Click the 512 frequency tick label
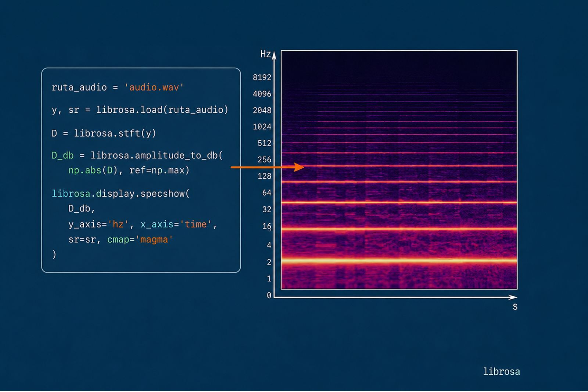This screenshot has width=588, height=392. point(265,143)
